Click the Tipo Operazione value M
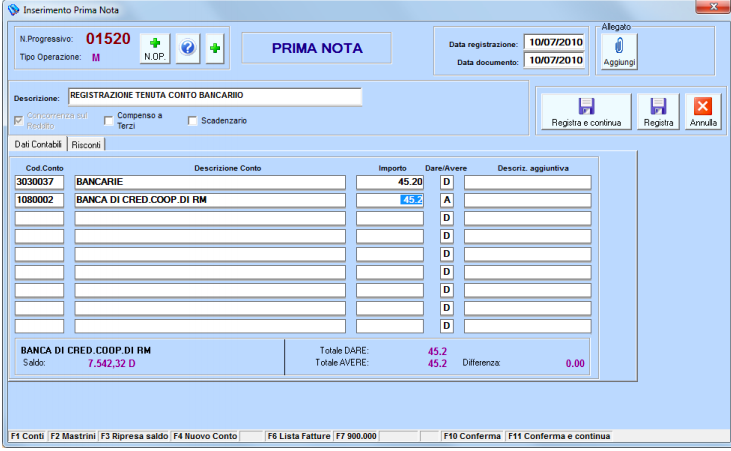 click(96, 57)
